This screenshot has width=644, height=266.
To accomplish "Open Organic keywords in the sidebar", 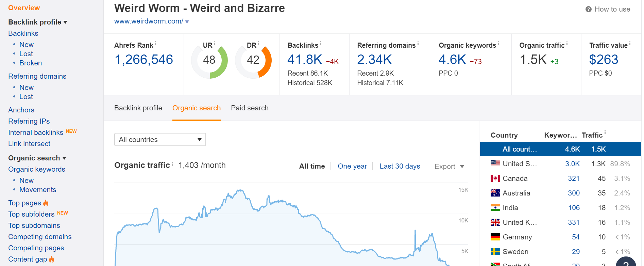I will 37,169.
